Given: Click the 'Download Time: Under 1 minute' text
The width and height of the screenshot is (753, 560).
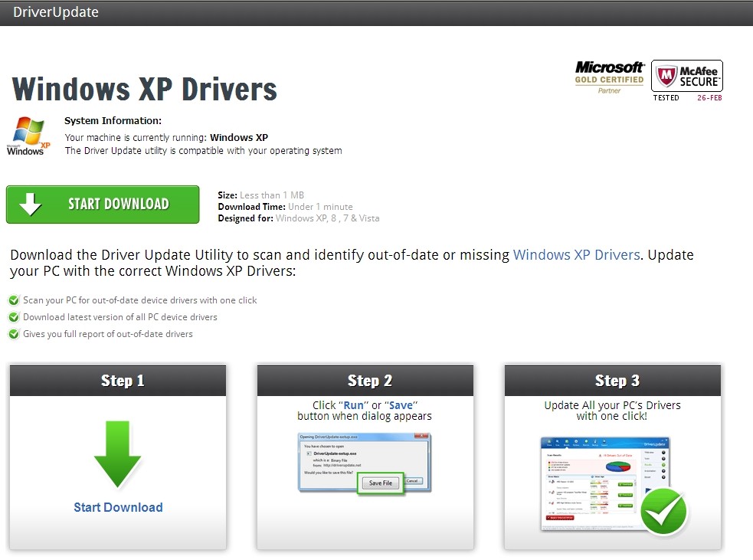Looking at the screenshot, I should [x=285, y=207].
